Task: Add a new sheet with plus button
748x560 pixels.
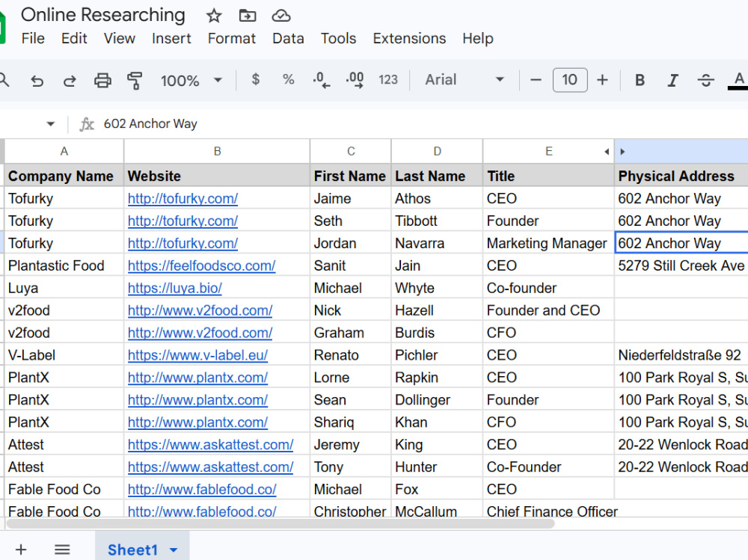Action: point(21,550)
